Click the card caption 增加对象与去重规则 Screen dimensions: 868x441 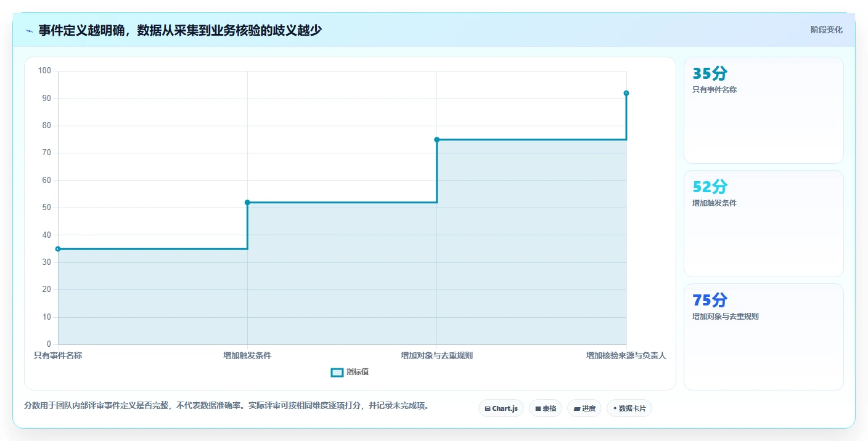(726, 317)
